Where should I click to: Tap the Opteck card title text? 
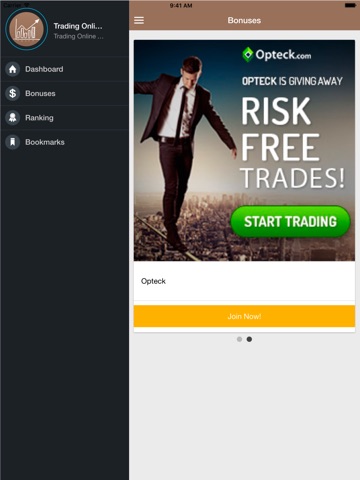pyautogui.click(x=153, y=281)
